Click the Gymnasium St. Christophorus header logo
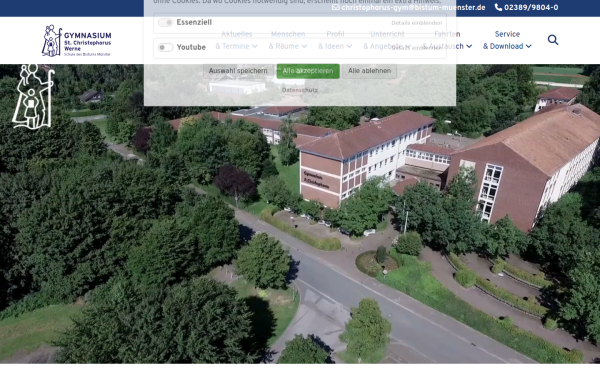600x375 pixels. pyautogui.click(x=77, y=41)
